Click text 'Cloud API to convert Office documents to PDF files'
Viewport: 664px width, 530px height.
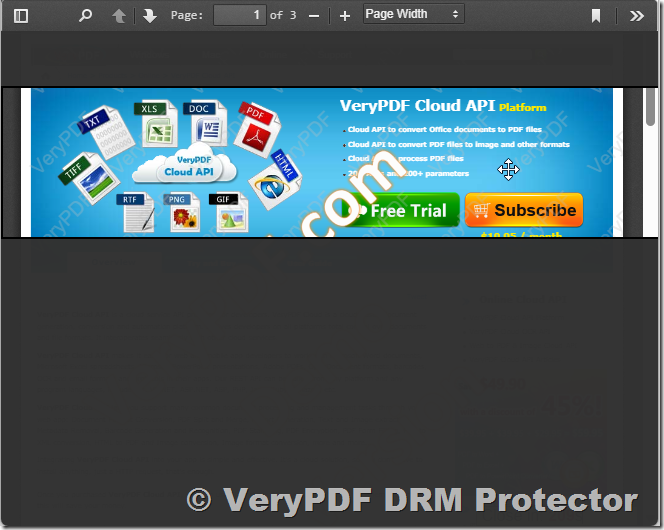[x=445, y=129]
